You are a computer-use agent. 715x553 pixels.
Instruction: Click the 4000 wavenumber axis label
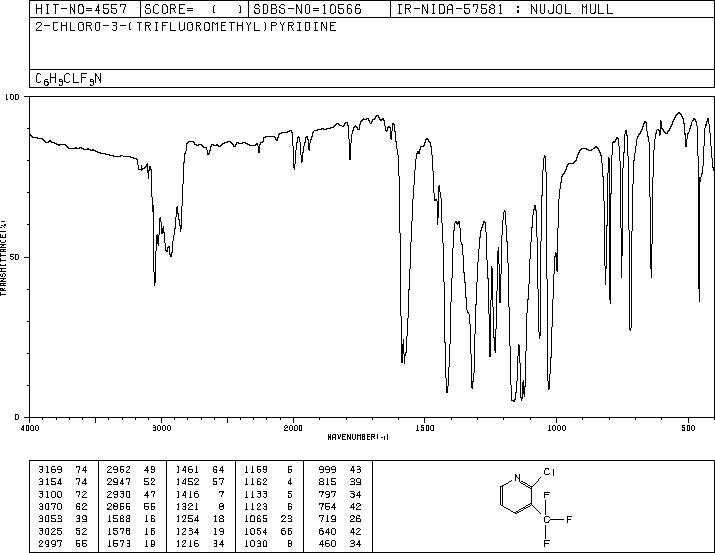[x=30, y=428]
